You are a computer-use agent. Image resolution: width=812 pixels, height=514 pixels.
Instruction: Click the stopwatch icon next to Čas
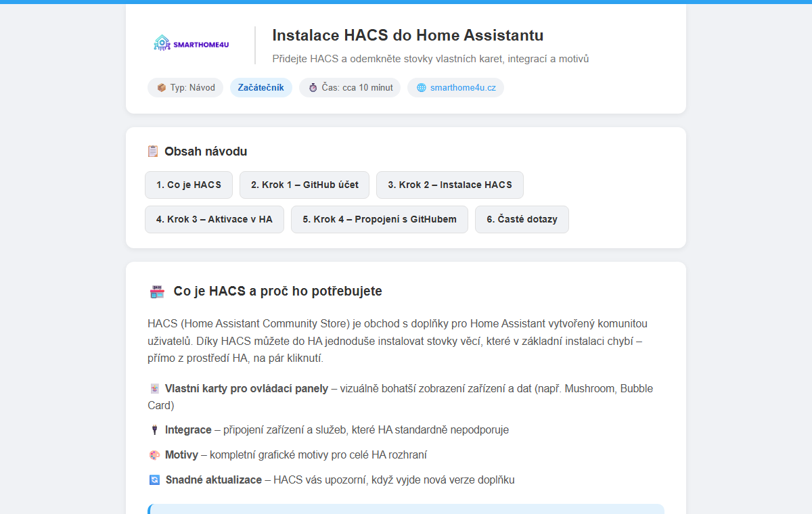click(313, 88)
